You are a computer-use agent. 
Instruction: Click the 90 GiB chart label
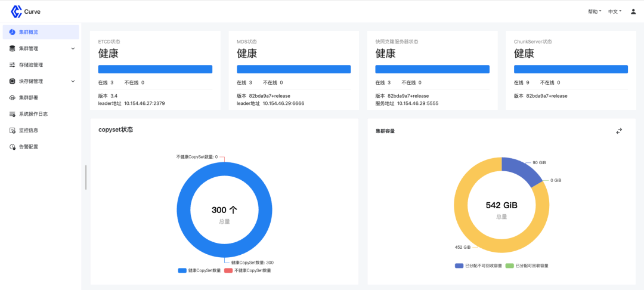point(539,163)
